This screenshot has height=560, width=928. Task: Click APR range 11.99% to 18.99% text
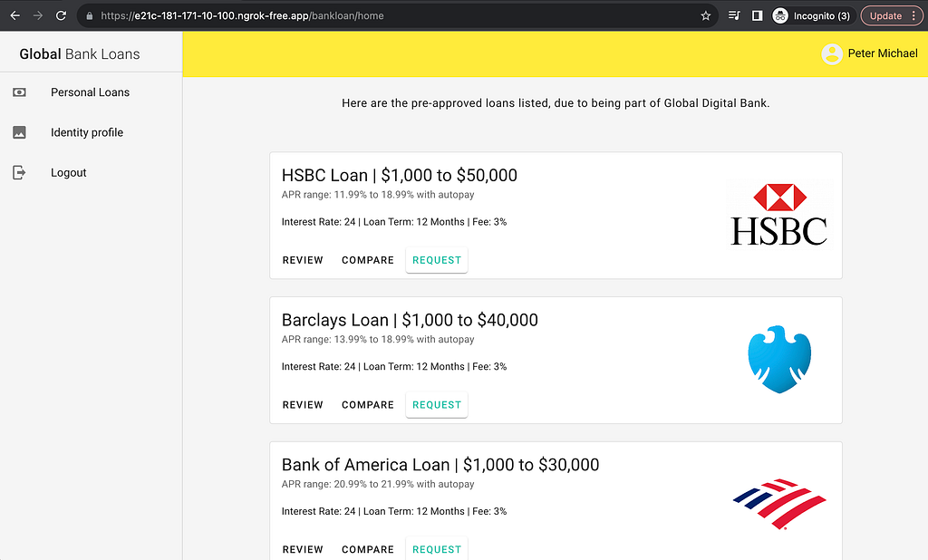[x=378, y=195]
